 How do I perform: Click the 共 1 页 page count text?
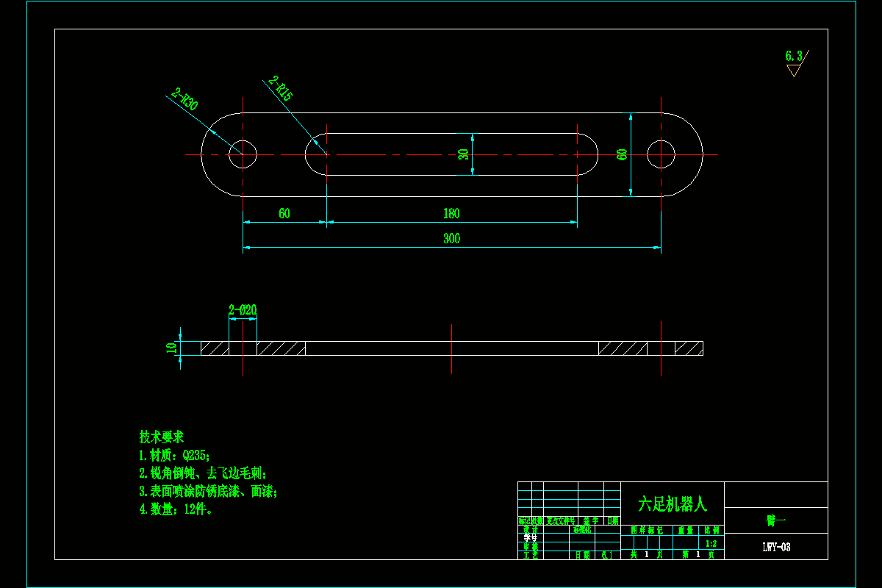tap(647, 554)
